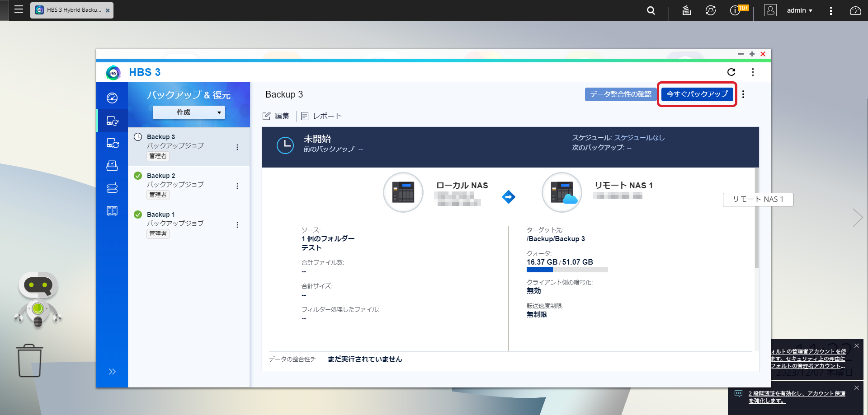Image resolution: width=868 pixels, height=415 pixels.
Task: Open the Overview gauge icon in the HBS sidebar
Action: coord(112,98)
